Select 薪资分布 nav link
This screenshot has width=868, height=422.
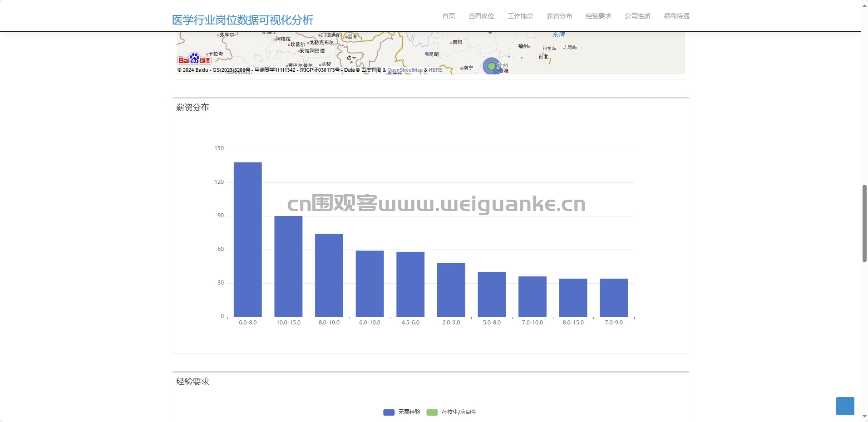tap(559, 16)
